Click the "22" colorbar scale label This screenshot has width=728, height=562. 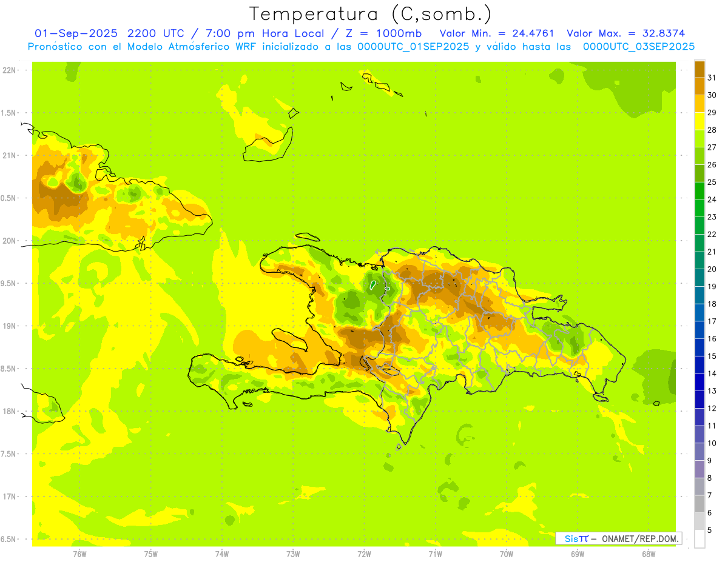[712, 234]
